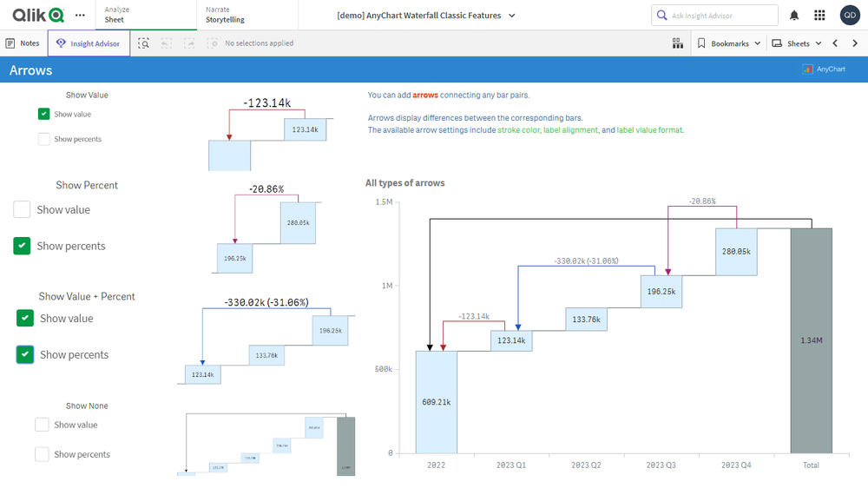Screen dimensions: 868x488
Task: Go to the previous sheet arrow
Action: coord(835,43)
